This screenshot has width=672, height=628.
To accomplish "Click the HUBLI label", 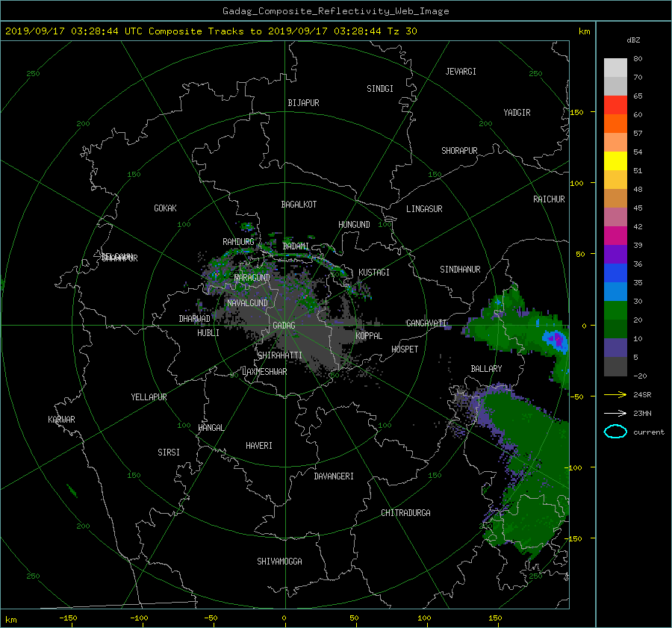I will click(x=208, y=332).
